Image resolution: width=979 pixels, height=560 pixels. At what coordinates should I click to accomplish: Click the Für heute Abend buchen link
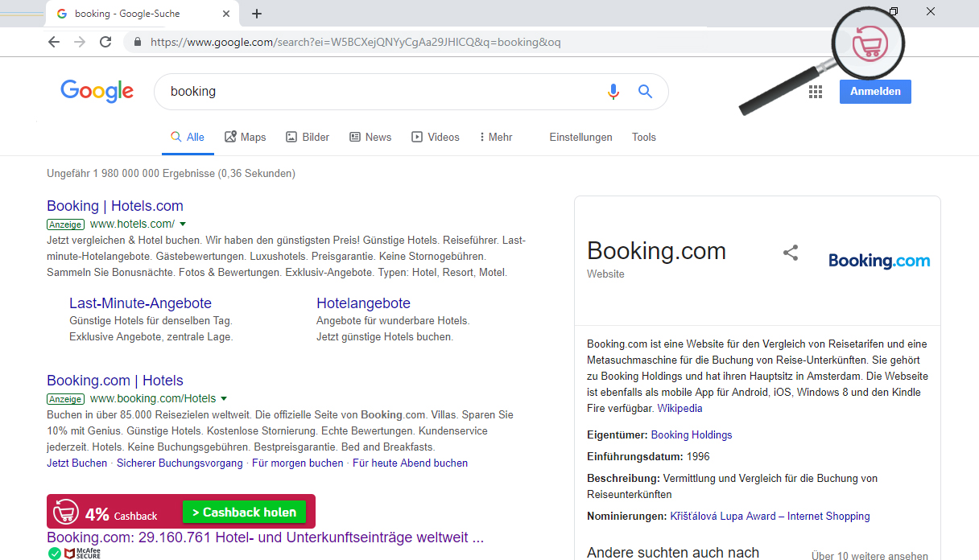[410, 463]
